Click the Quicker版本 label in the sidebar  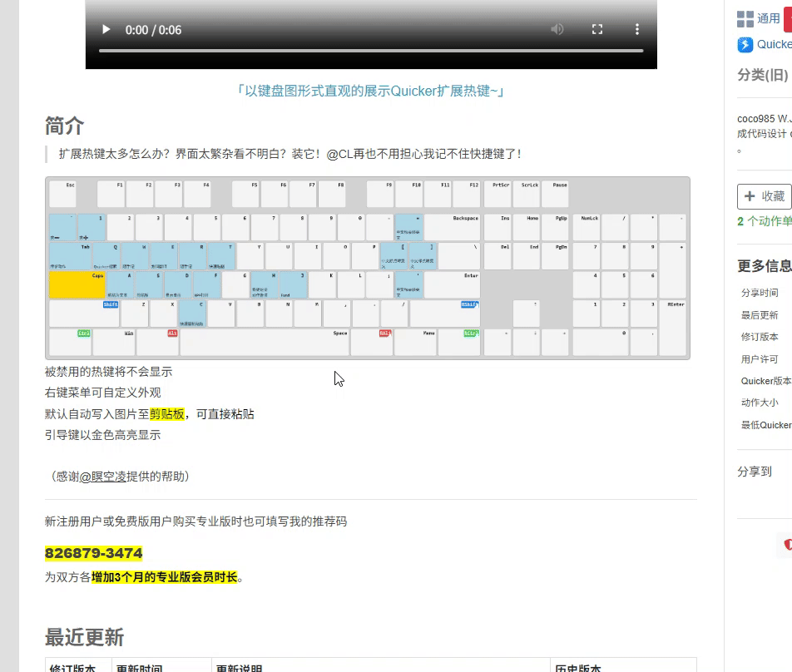766,381
